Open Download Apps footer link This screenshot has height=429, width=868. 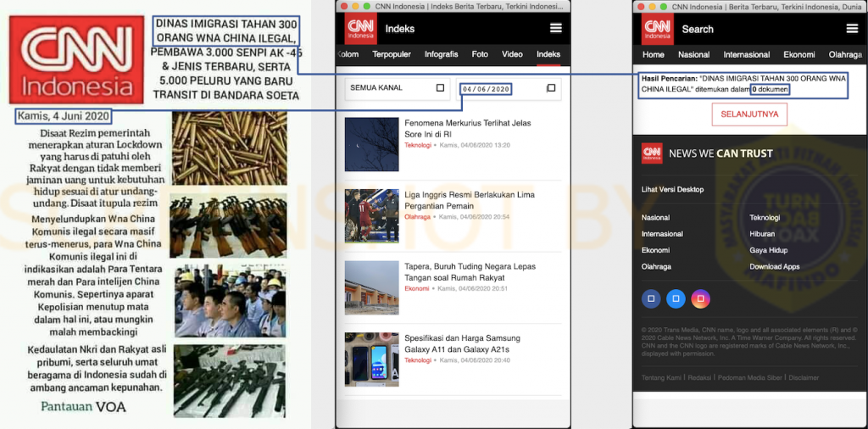tap(775, 267)
